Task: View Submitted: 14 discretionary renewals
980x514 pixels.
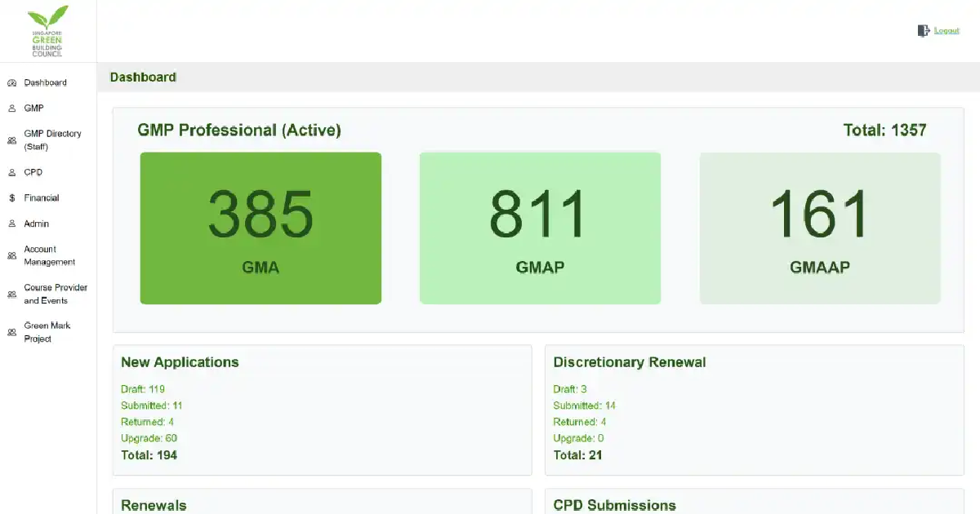Action: 584,405
